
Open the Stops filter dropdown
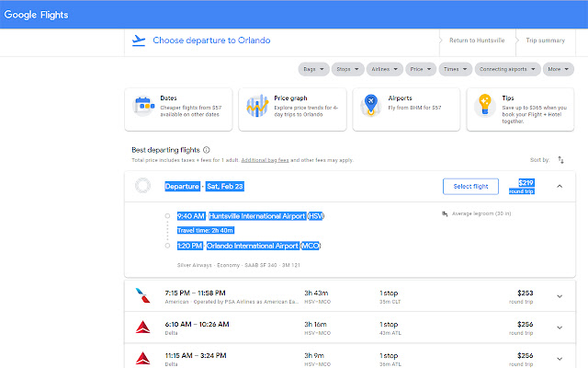tap(347, 69)
